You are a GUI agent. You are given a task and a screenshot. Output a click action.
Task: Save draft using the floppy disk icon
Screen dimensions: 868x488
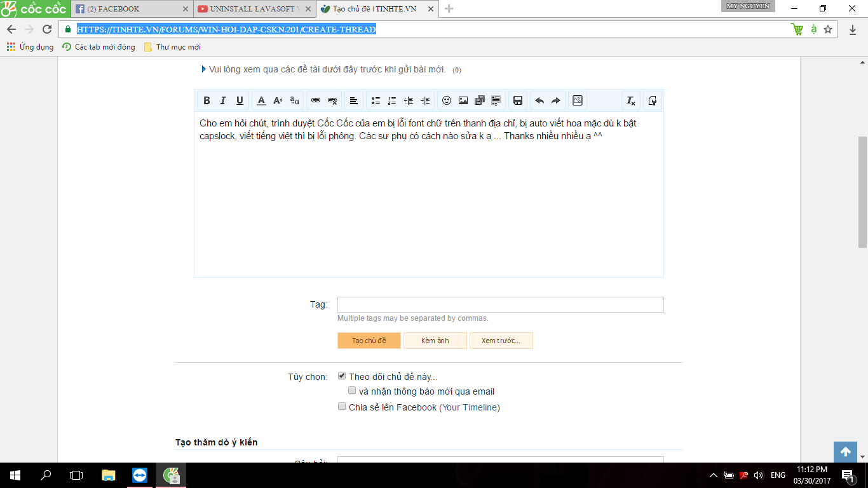tap(518, 100)
